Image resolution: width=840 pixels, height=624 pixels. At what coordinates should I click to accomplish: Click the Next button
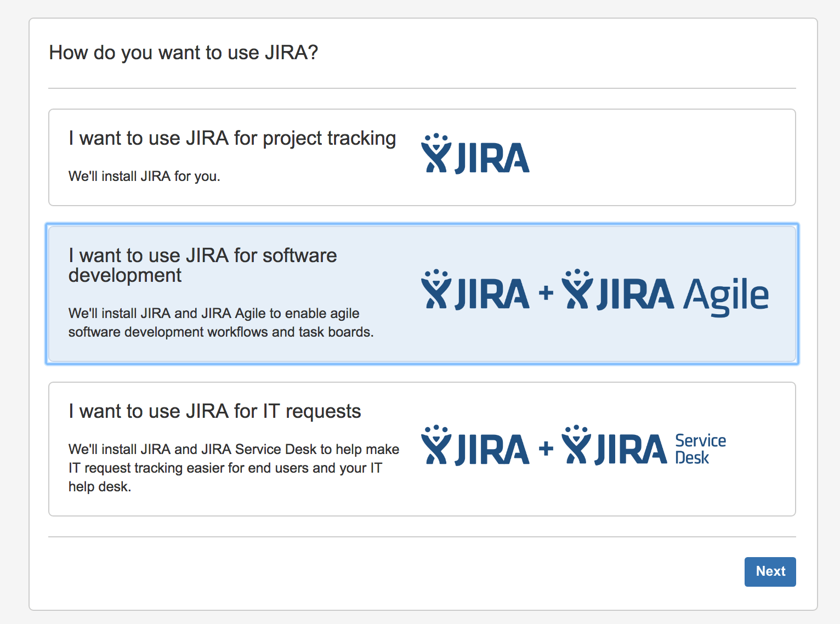[x=770, y=572]
